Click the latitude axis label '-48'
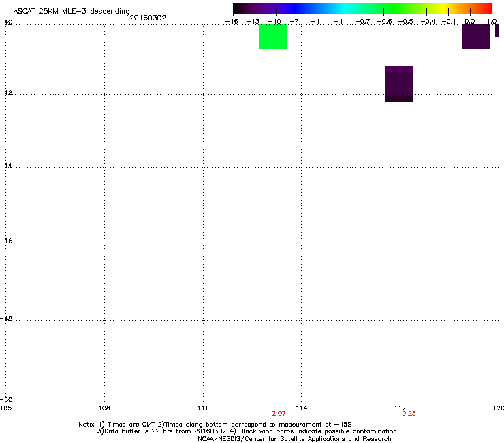 (6, 318)
